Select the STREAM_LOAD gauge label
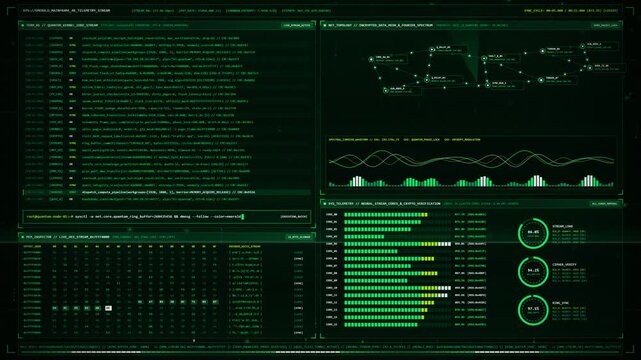Viewport: 641px width, 360px height. pos(563,226)
